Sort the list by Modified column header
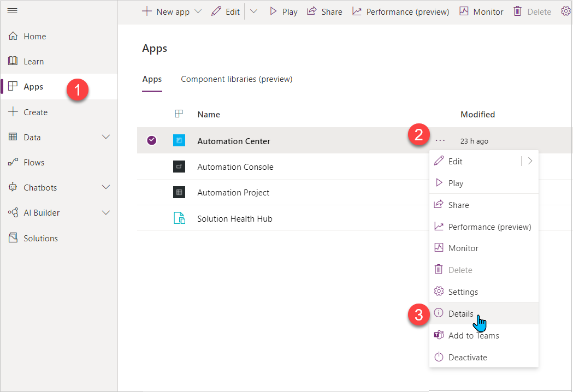This screenshot has height=392, width=573. [x=477, y=115]
